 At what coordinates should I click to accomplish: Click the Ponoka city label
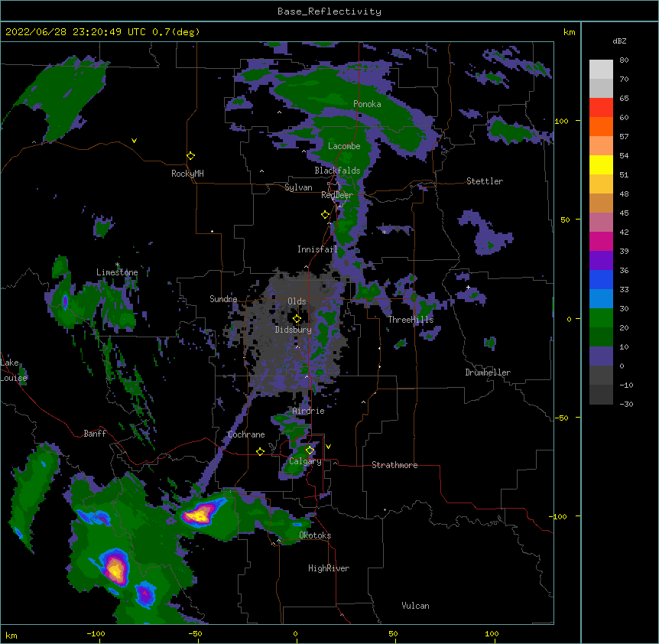pyautogui.click(x=367, y=104)
